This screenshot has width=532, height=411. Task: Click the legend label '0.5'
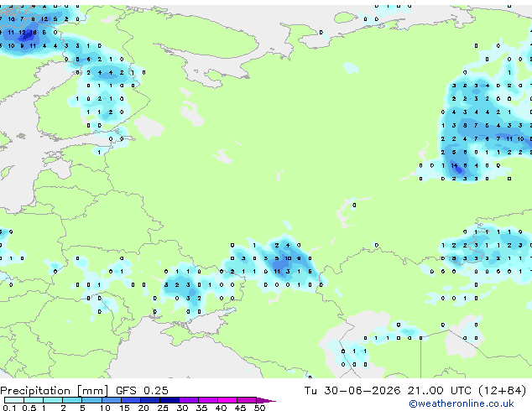click(x=29, y=408)
